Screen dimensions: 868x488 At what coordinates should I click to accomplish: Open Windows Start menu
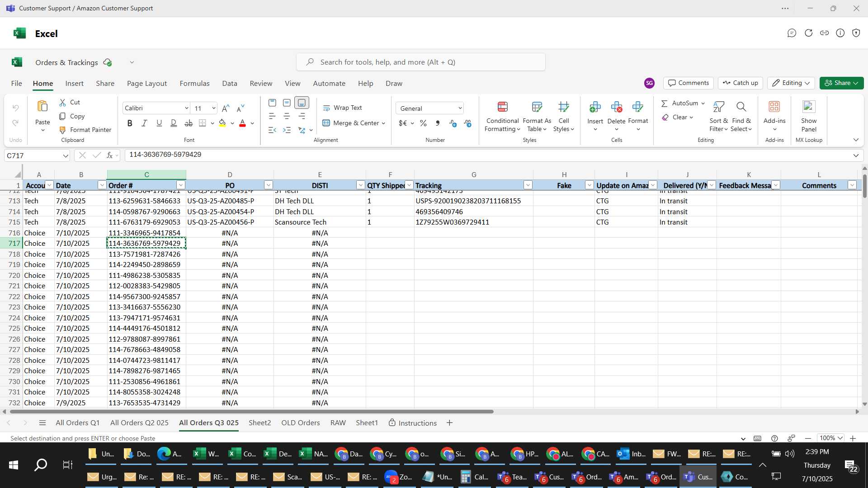[x=14, y=465]
